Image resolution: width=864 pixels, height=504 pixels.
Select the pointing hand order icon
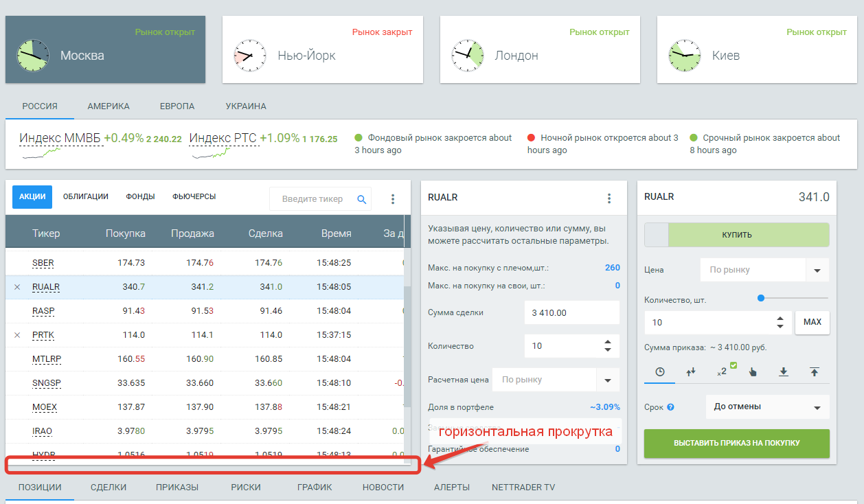point(753,371)
